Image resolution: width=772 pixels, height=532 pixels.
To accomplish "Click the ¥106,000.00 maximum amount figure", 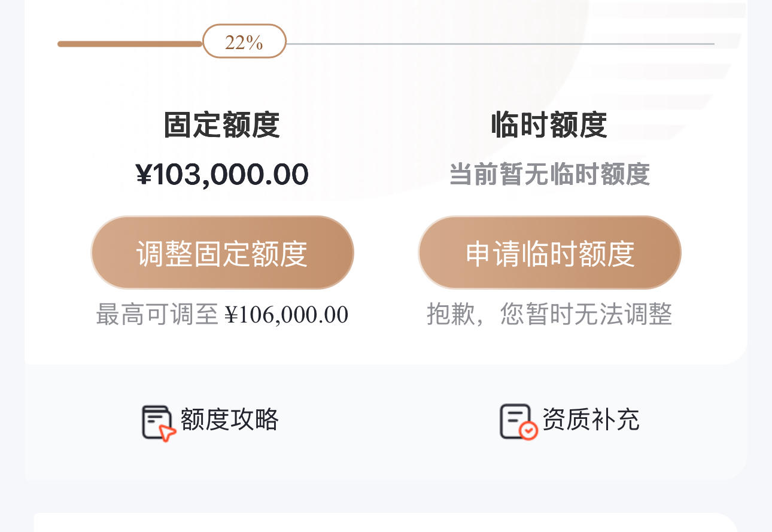I will (287, 315).
